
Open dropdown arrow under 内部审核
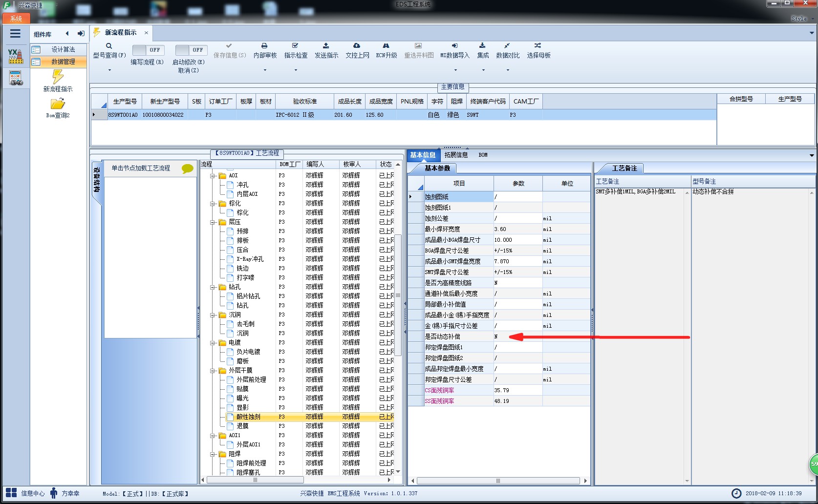[x=265, y=70]
